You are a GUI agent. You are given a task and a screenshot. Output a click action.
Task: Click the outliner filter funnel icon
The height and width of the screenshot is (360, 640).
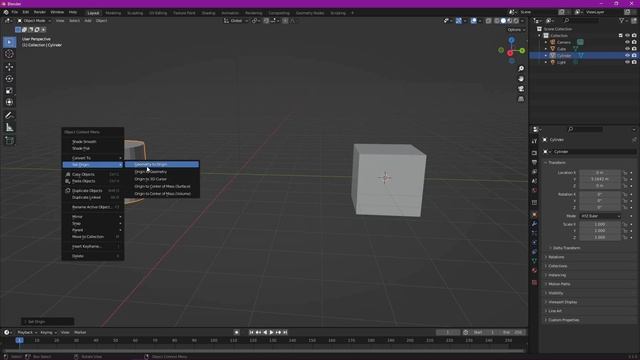(x=622, y=20)
